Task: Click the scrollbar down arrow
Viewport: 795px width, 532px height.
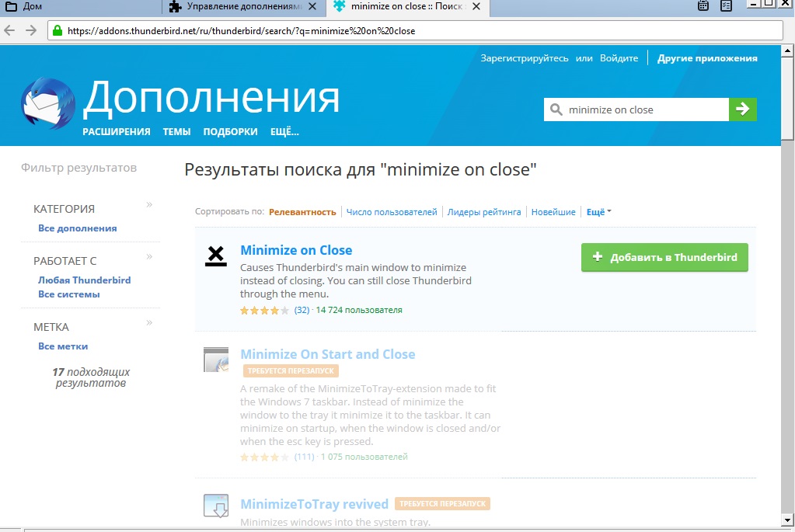Action: 787,520
